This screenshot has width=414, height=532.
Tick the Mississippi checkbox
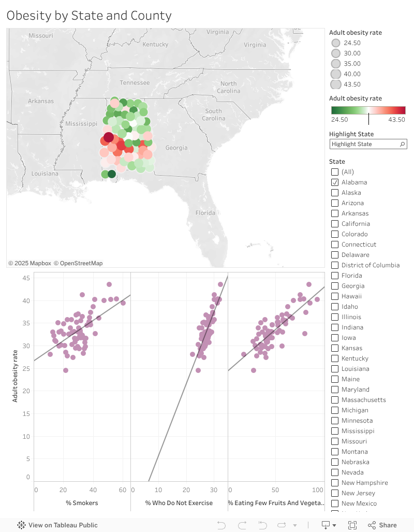(x=335, y=431)
